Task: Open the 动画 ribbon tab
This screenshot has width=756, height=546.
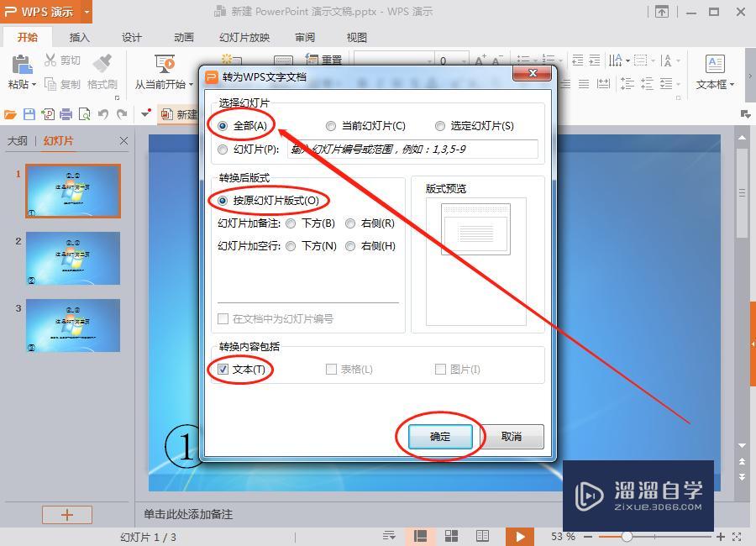Action: pos(184,37)
